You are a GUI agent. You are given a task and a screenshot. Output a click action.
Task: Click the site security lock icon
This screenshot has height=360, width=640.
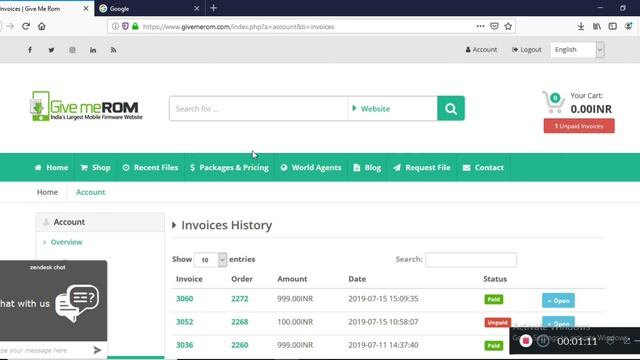[x=135, y=27]
